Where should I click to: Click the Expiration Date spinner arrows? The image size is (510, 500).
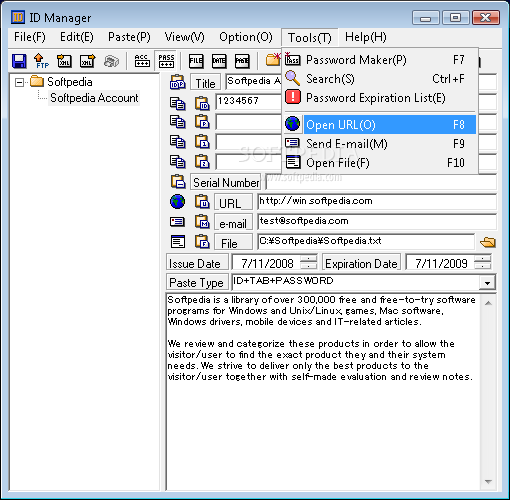point(483,262)
